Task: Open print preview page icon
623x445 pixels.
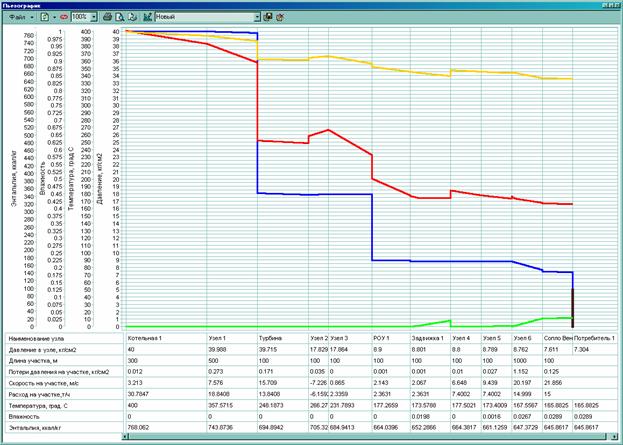Action: coord(120,18)
